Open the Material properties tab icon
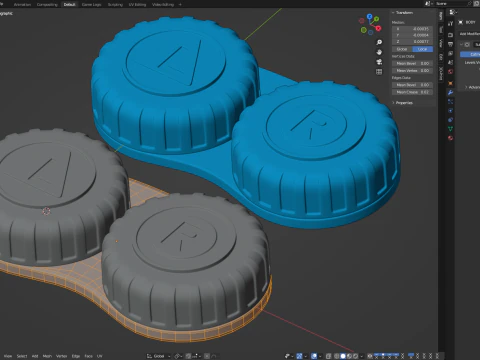This screenshot has width=480, height=360. pyautogui.click(x=450, y=138)
